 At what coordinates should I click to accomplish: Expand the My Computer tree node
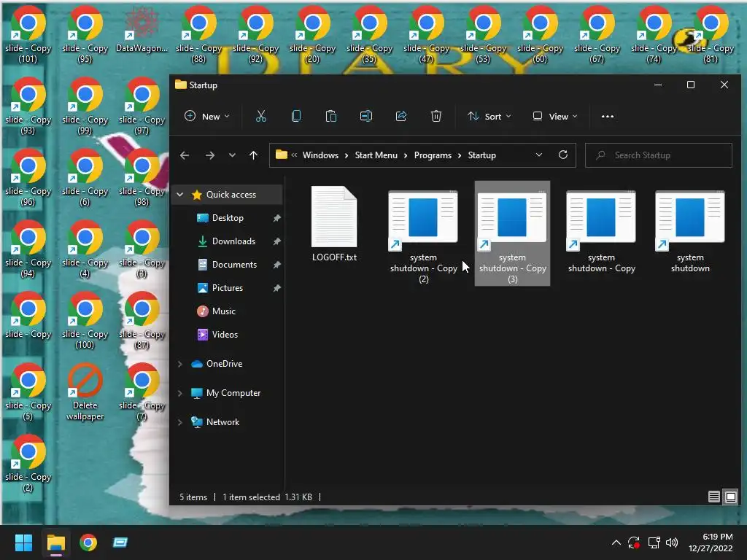(180, 393)
